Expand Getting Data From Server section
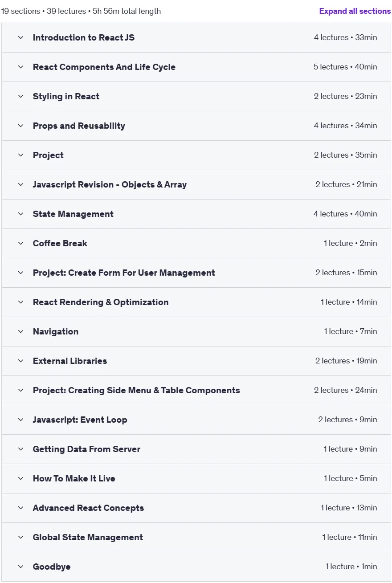 (196, 449)
